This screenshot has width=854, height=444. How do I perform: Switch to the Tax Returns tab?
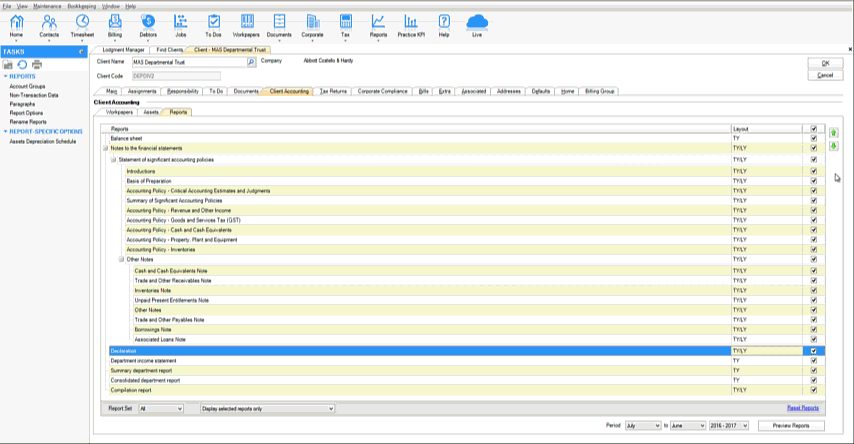click(333, 91)
